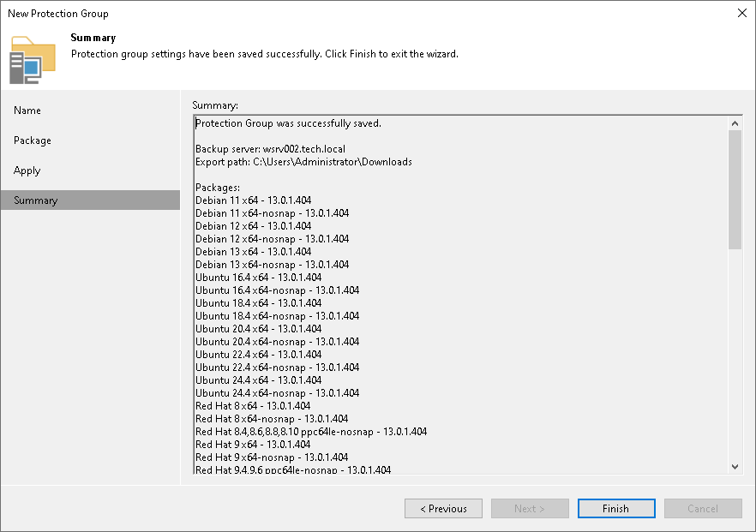Select the 'Ubuntu 24.4 x64 - 13.0.1.404' line
This screenshot has width=756, height=532.
coord(259,380)
